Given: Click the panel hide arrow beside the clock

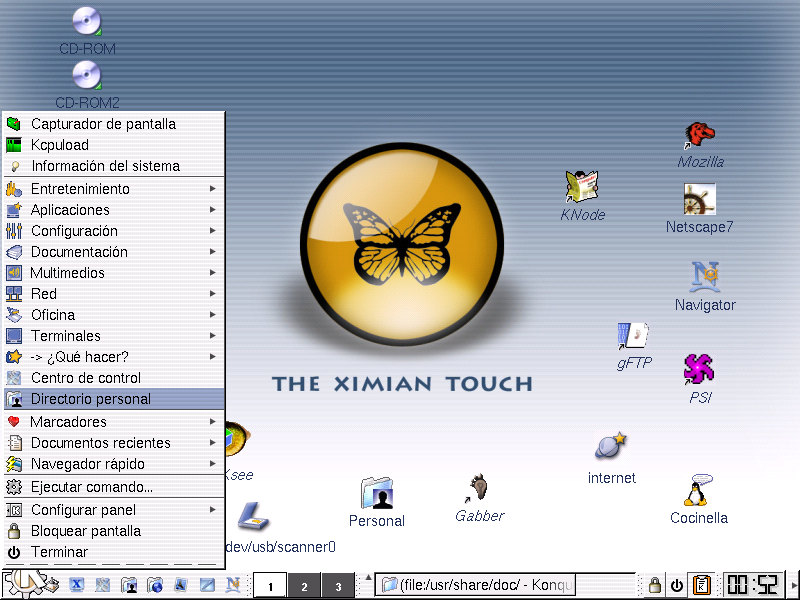Looking at the screenshot, I should (794, 585).
